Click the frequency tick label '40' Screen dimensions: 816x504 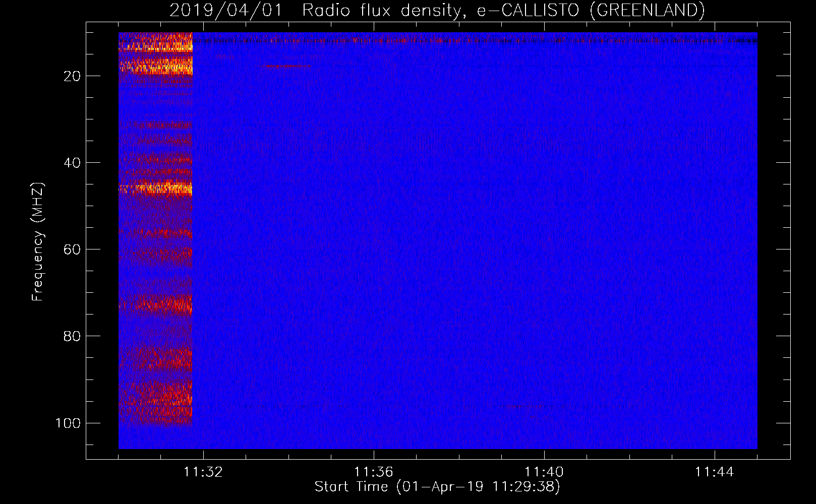click(x=72, y=163)
